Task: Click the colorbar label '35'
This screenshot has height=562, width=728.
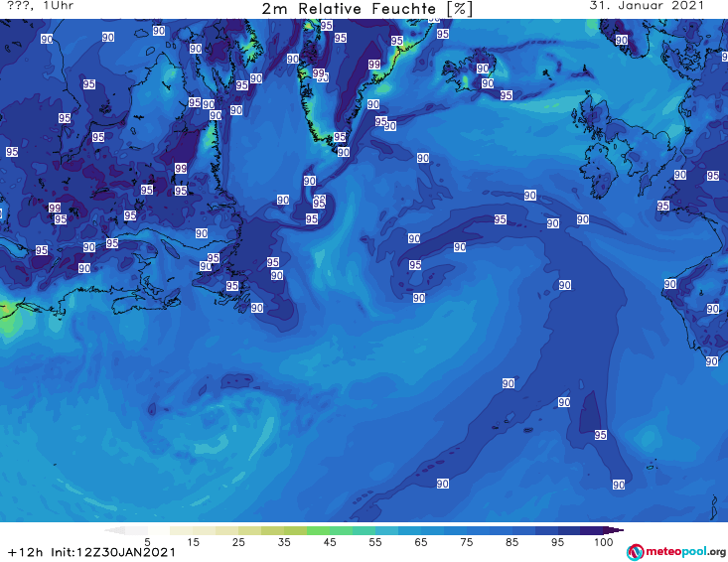Action: click(x=284, y=542)
